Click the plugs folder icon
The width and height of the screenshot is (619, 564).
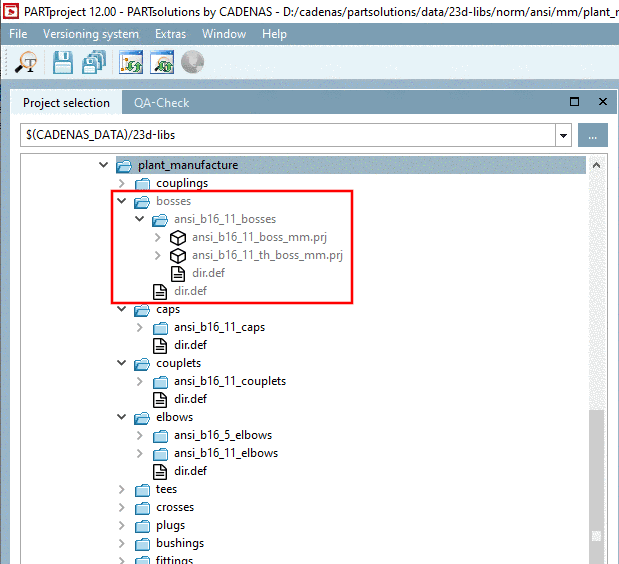point(143,526)
